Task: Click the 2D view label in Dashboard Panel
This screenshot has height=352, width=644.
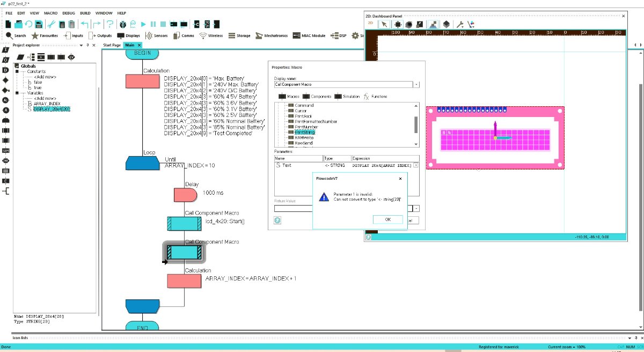Action: pyautogui.click(x=370, y=24)
